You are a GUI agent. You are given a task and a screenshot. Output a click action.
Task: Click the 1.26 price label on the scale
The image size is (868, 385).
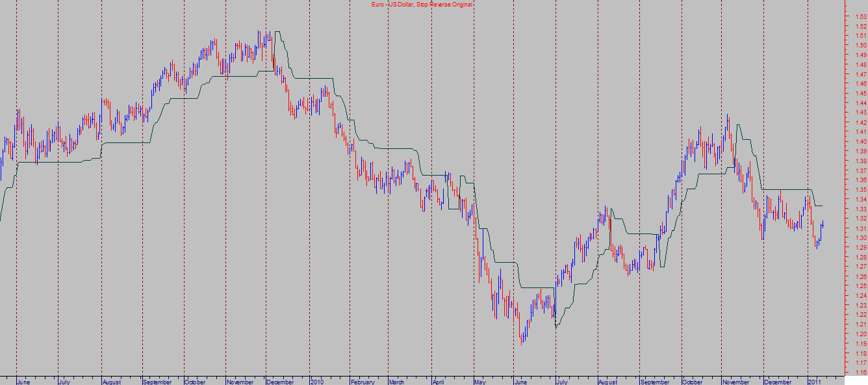(x=861, y=276)
